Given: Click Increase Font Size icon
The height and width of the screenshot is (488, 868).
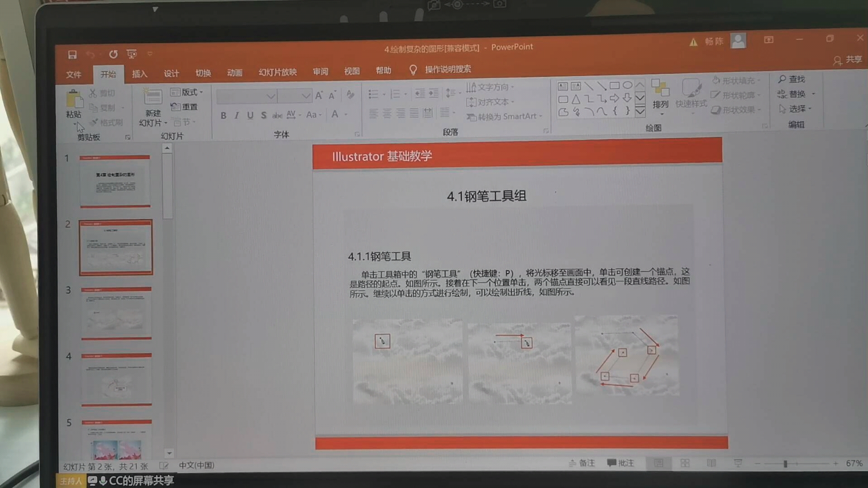Looking at the screenshot, I should (x=319, y=96).
